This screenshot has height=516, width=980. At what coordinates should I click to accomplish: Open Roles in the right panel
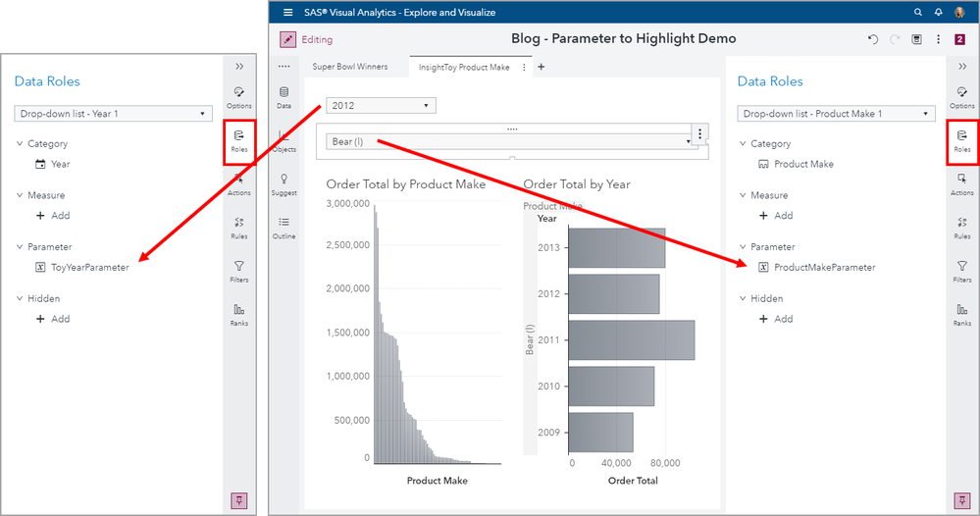962,142
